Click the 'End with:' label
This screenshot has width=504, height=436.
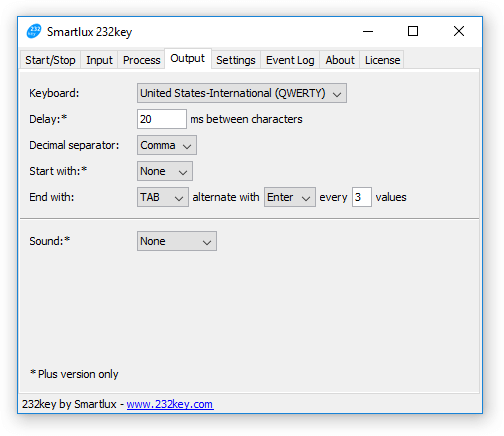point(52,197)
